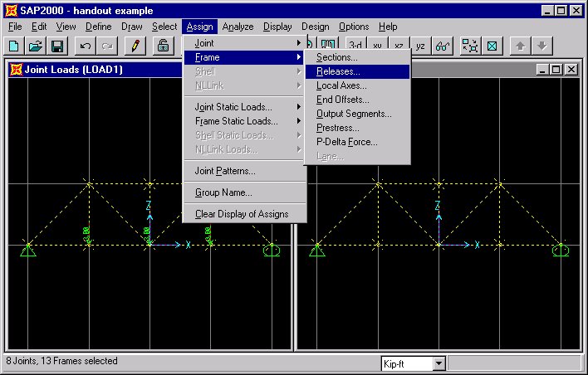Click the Joint Loads (LOAD1) title bar
The image size is (588, 375).
(96, 70)
